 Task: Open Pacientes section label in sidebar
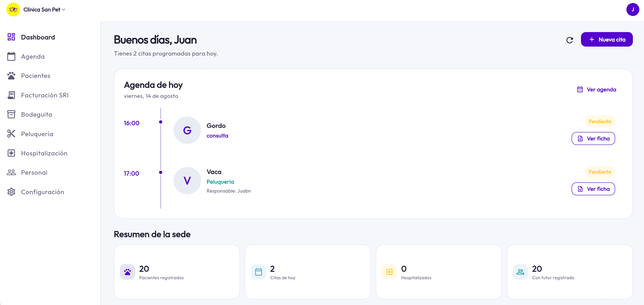[x=35, y=76]
